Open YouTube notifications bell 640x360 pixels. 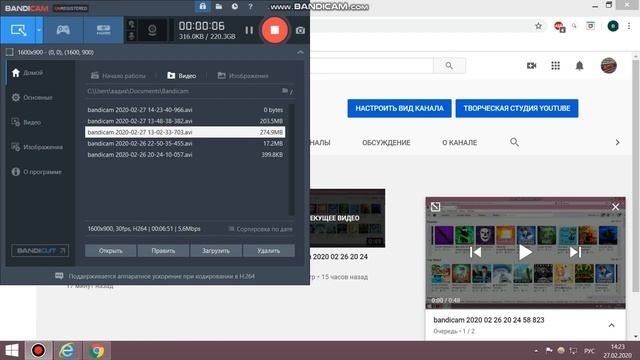pos(579,66)
